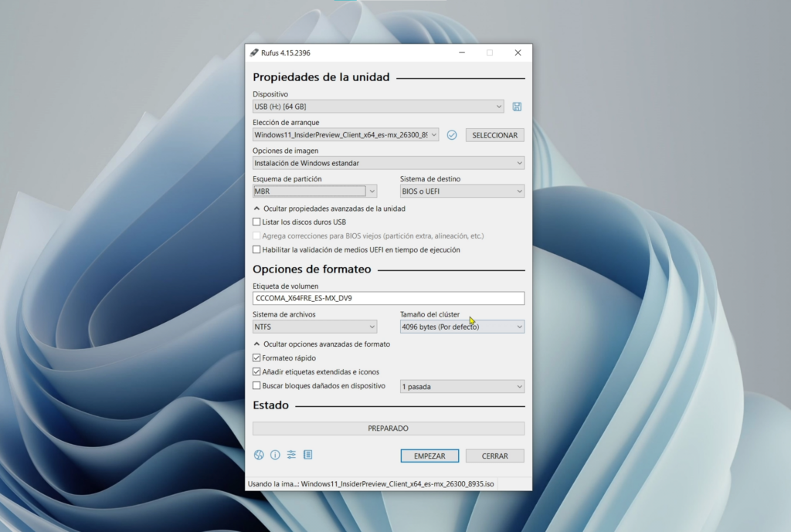
Task: Open the Tamaño del clúster dropdown
Action: [x=462, y=327]
